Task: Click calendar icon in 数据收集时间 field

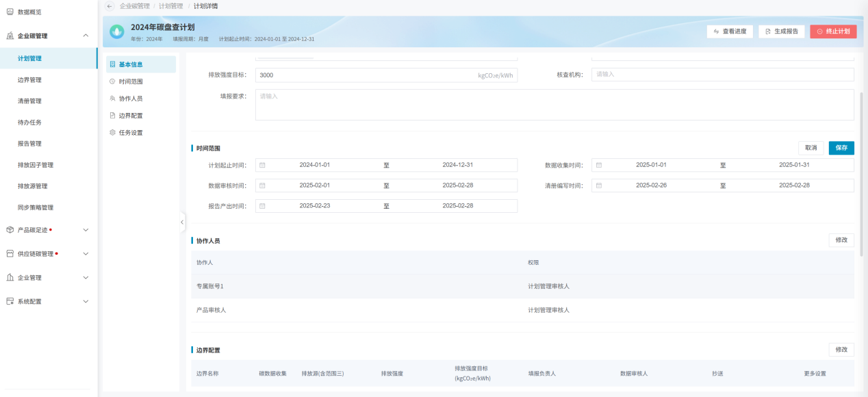Action: click(599, 165)
